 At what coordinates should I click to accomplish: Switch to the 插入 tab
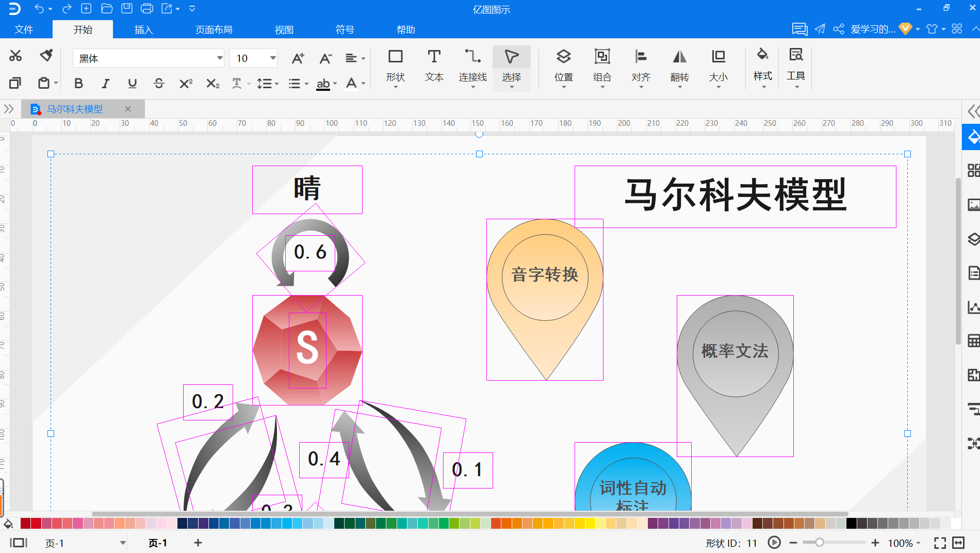click(x=143, y=29)
